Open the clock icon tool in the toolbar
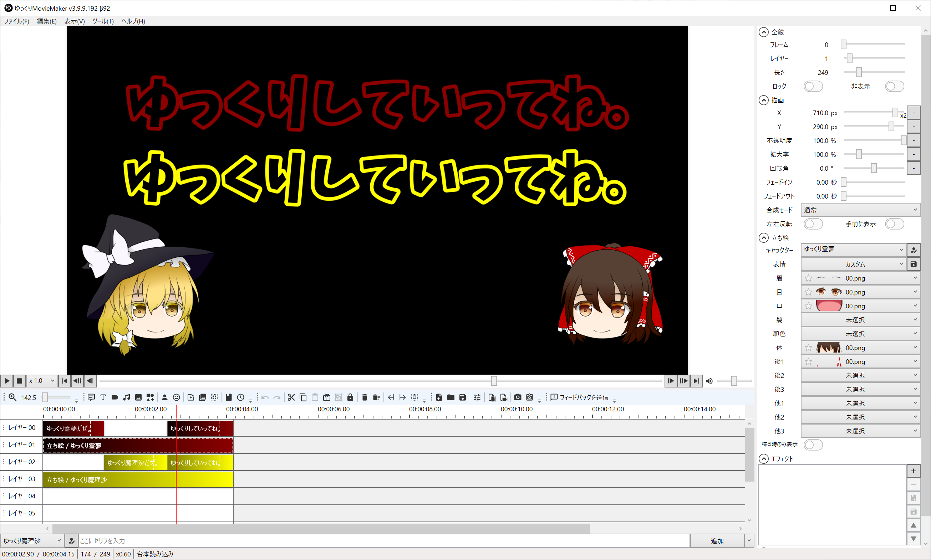931x560 pixels. [240, 397]
